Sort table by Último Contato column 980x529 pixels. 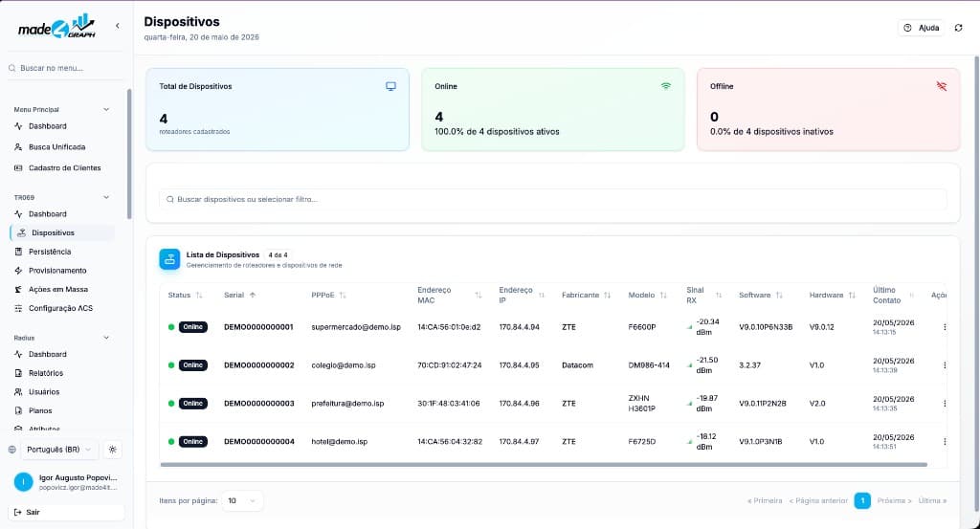(894, 295)
